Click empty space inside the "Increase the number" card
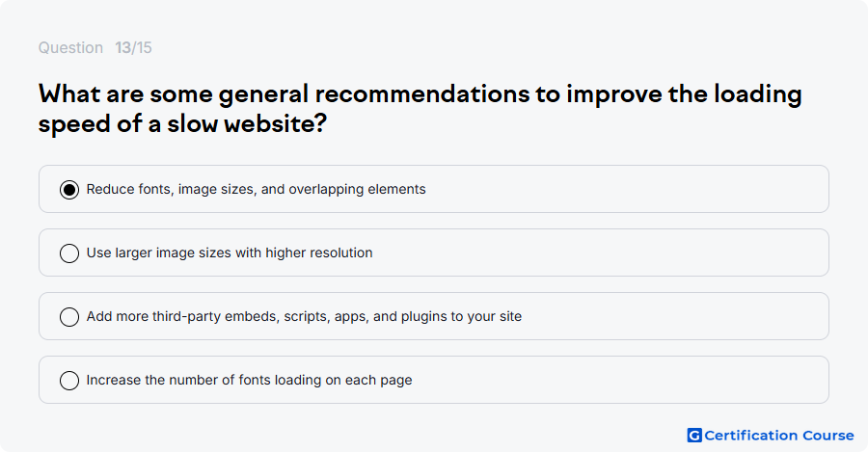The image size is (868, 452). pyautogui.click(x=620, y=380)
